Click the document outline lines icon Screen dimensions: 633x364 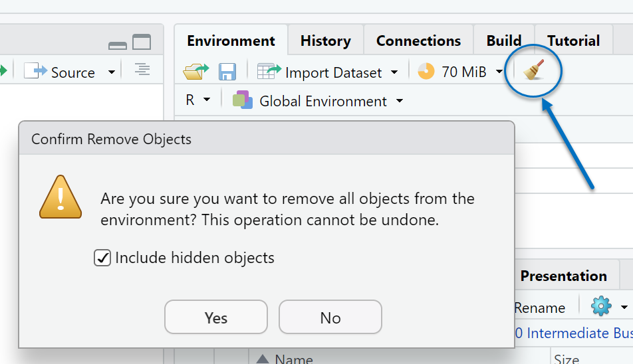(x=142, y=70)
